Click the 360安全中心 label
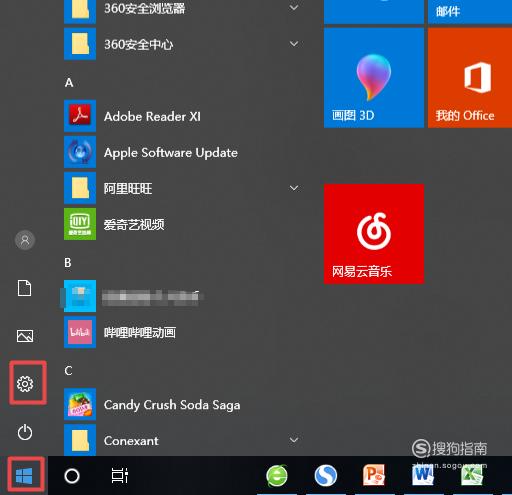The width and height of the screenshot is (512, 495). point(139,44)
